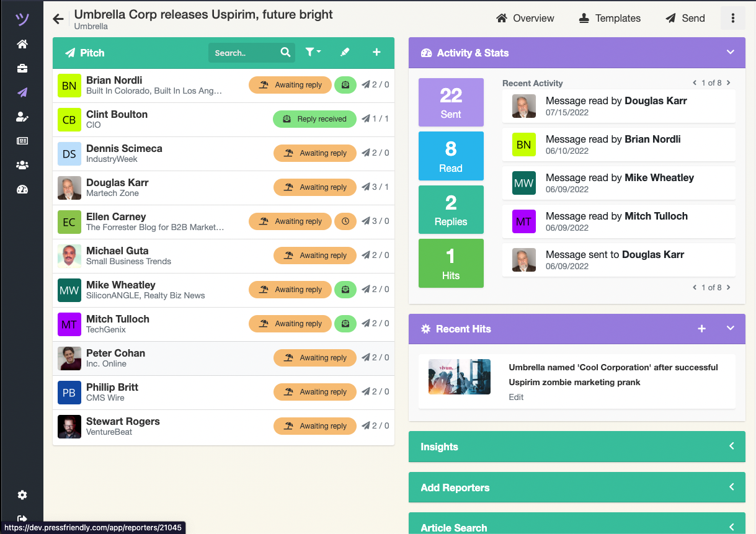Viewport: 756px width, 534px height.
Task: Go to next activity page using top pager arrow
Action: (728, 83)
